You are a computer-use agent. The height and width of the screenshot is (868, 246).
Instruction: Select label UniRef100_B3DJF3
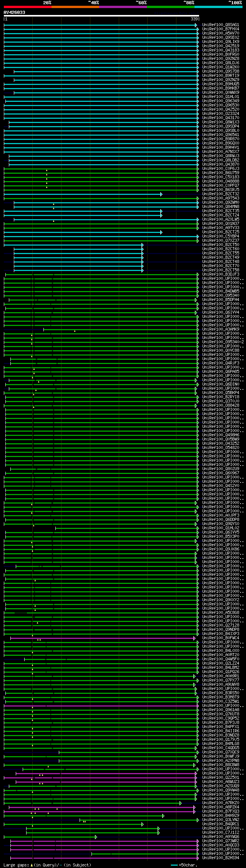pyautogui.click(x=221, y=274)
